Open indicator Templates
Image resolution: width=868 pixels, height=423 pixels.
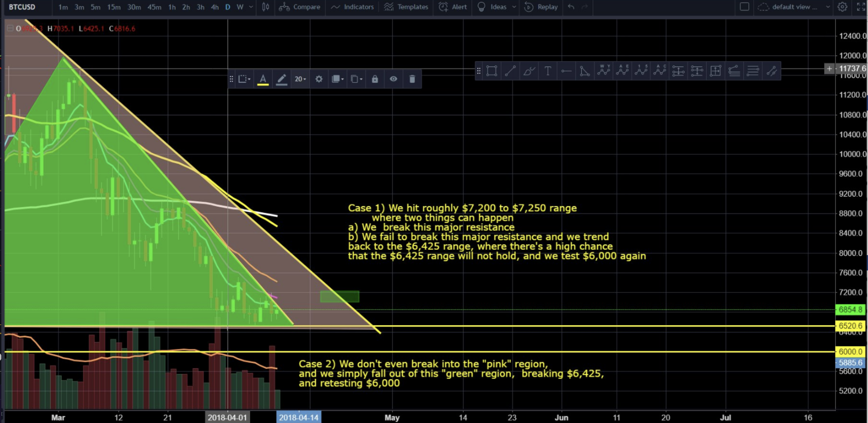point(406,7)
